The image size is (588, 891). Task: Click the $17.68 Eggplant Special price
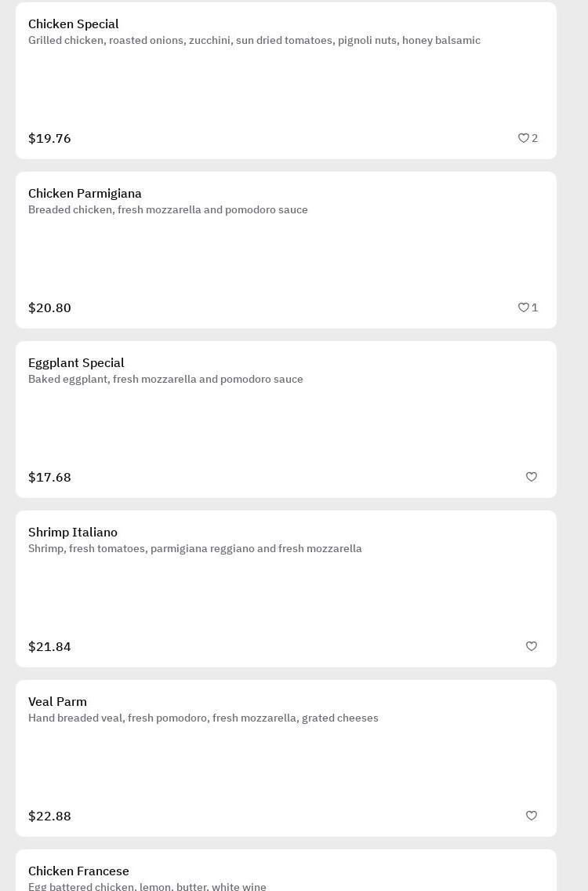point(49,478)
